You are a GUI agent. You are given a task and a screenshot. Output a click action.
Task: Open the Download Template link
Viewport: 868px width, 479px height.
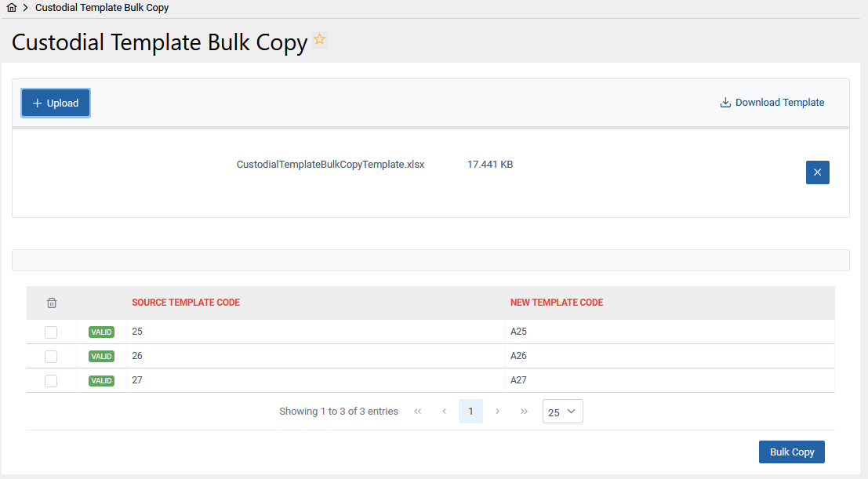point(779,102)
